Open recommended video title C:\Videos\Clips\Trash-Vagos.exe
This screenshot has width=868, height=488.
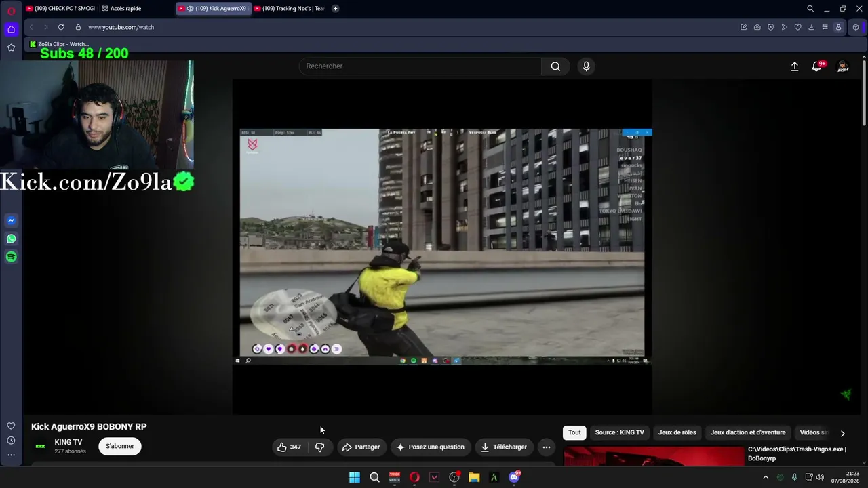(797, 454)
